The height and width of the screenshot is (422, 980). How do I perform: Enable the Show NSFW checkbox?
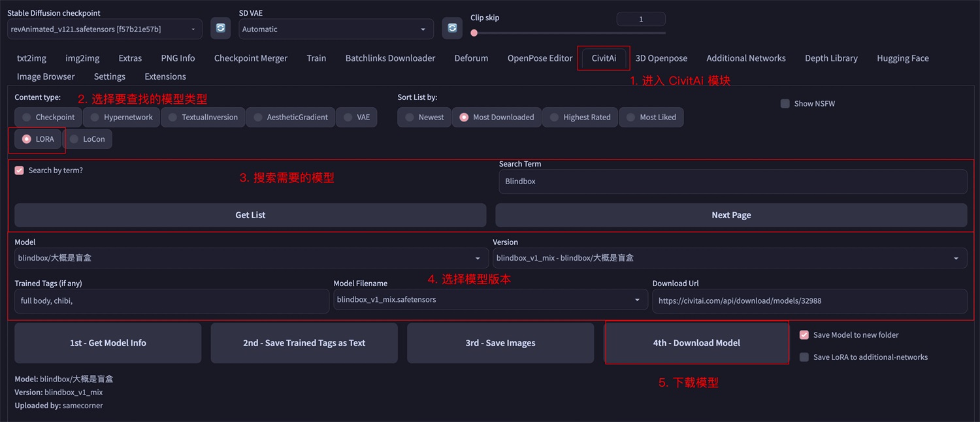(x=785, y=103)
